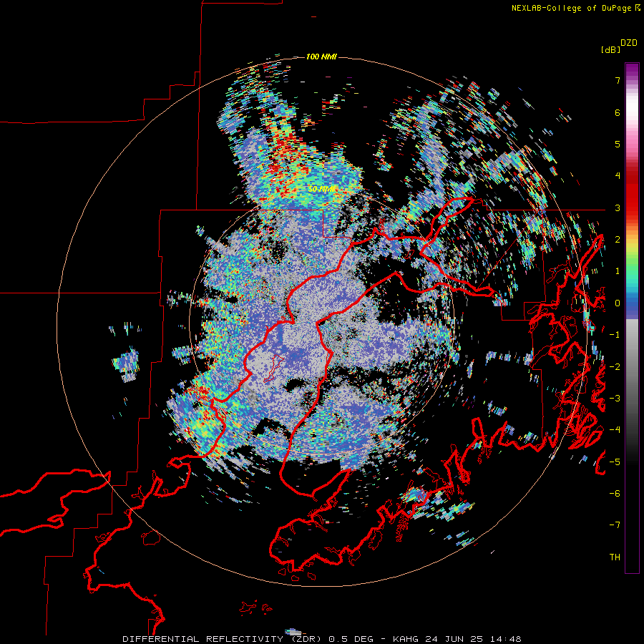Click the [dB] unit label
This screenshot has height=644, width=644.
point(610,49)
